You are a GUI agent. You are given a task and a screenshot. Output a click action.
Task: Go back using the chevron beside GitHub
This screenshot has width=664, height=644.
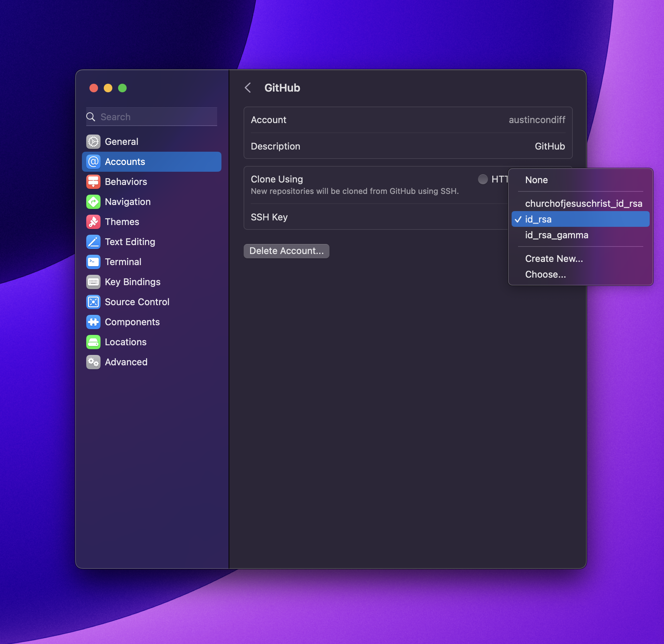248,88
